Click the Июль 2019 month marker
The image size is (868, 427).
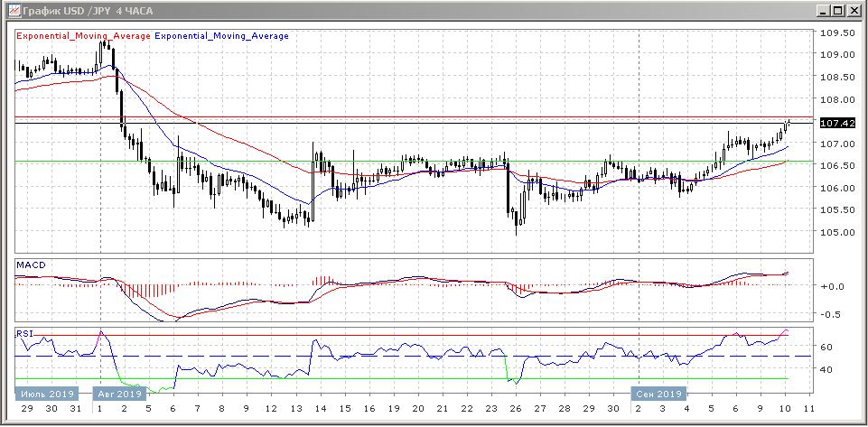click(41, 394)
